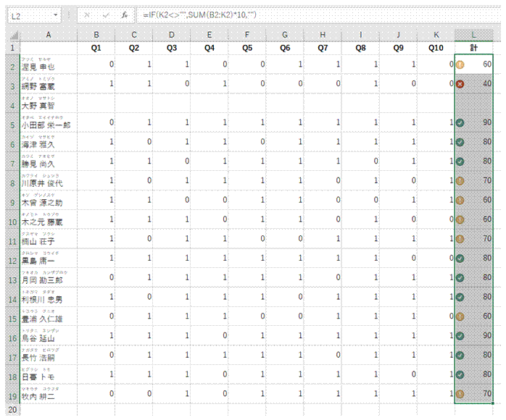Screen dimensions: 506x420
Task: Click the green check icon in row 16
Action: point(460,336)
